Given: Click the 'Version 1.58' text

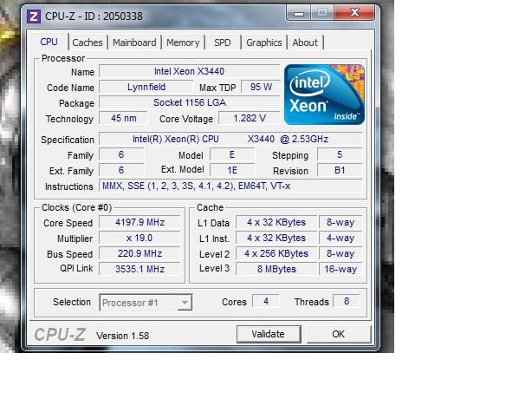Looking at the screenshot, I should (123, 336).
